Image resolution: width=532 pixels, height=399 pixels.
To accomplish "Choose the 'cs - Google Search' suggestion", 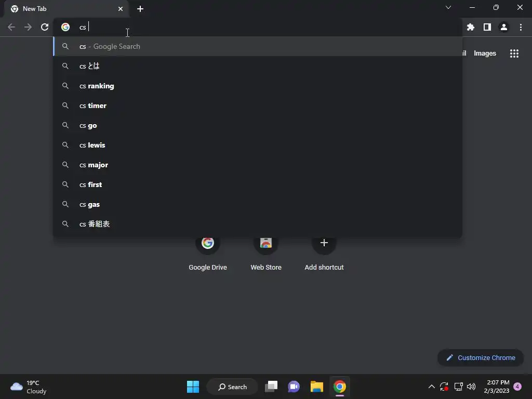I will (258, 46).
